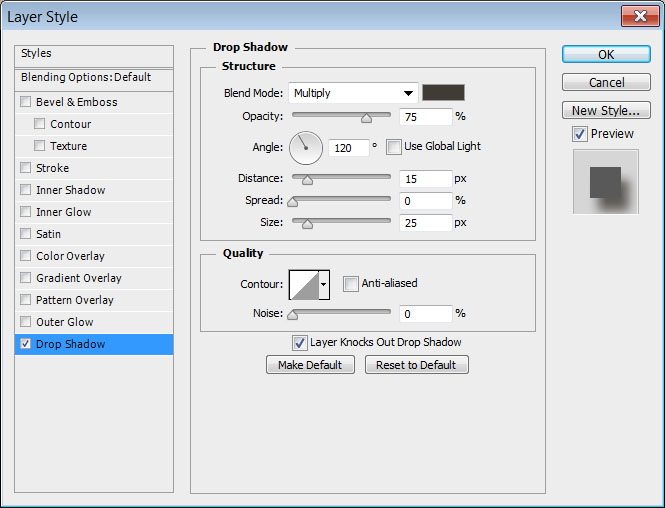665x508 pixels.
Task: Click the Distance value input field
Action: (x=424, y=179)
